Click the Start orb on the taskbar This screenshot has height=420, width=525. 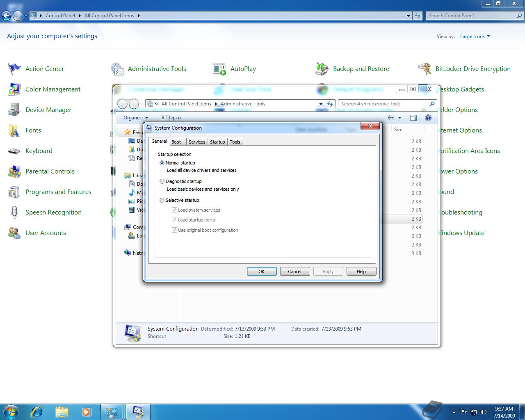click(11, 411)
